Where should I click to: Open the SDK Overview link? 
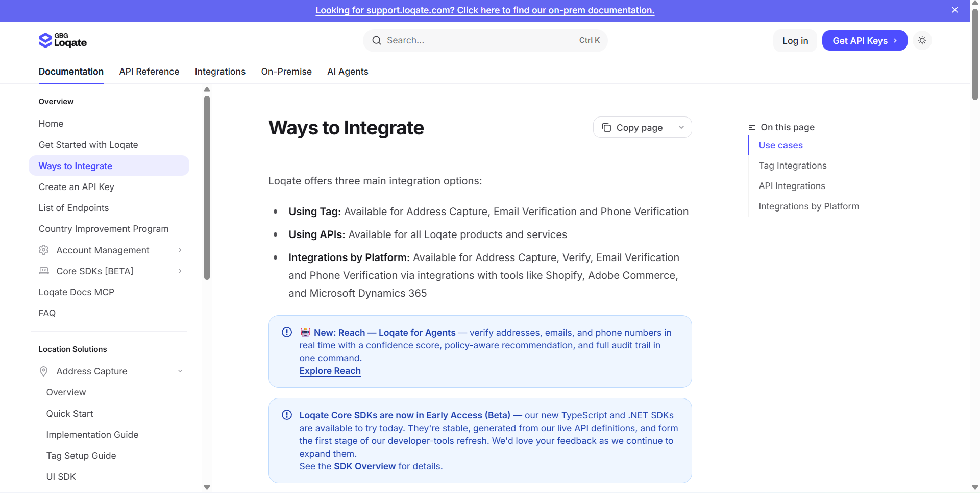[x=364, y=466]
